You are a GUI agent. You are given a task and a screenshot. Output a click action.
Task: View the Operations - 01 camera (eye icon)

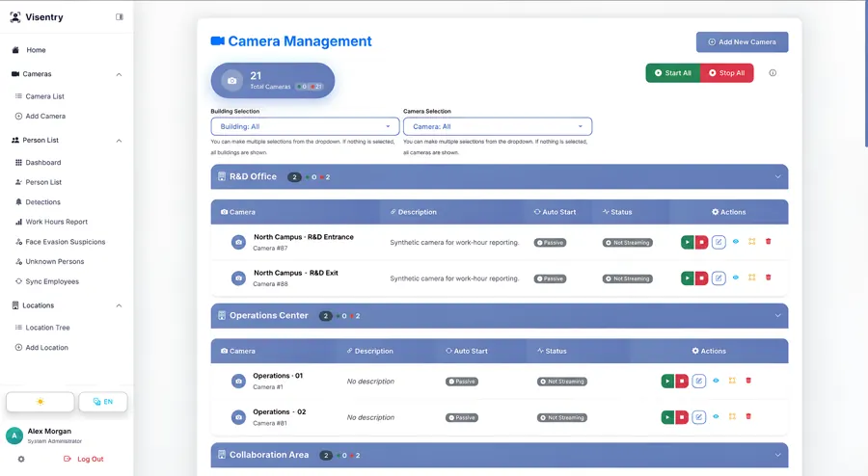[x=716, y=381]
